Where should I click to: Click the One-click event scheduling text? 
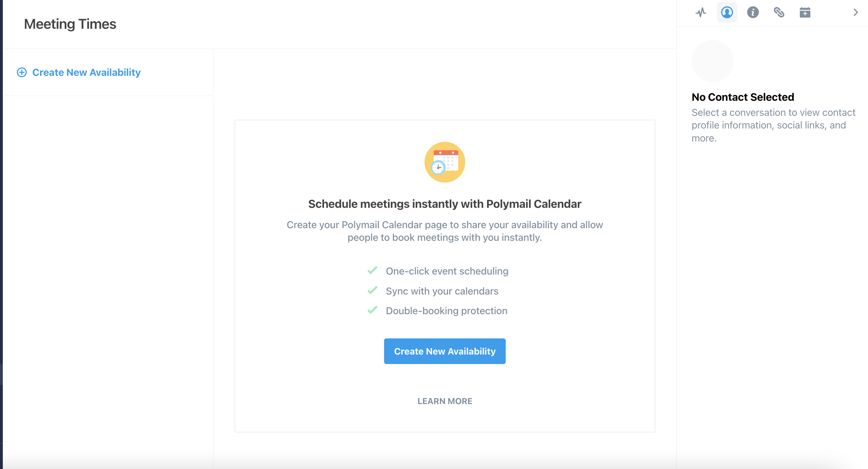(447, 271)
